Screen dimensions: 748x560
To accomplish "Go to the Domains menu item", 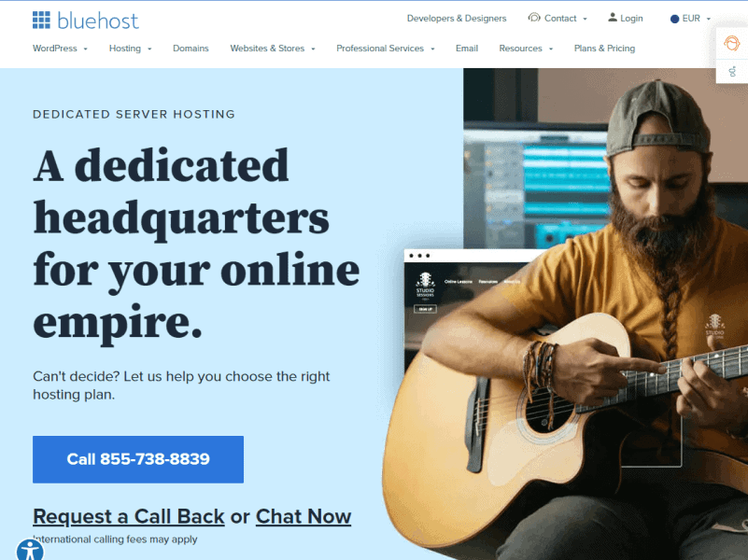I will 191,49.
